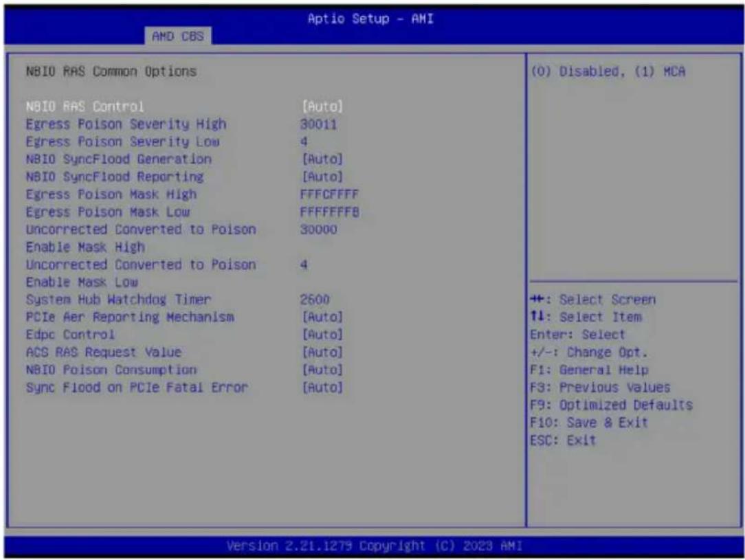Click the 'Enter: Select' hint
Screen dimensions: 745x560
point(578,335)
